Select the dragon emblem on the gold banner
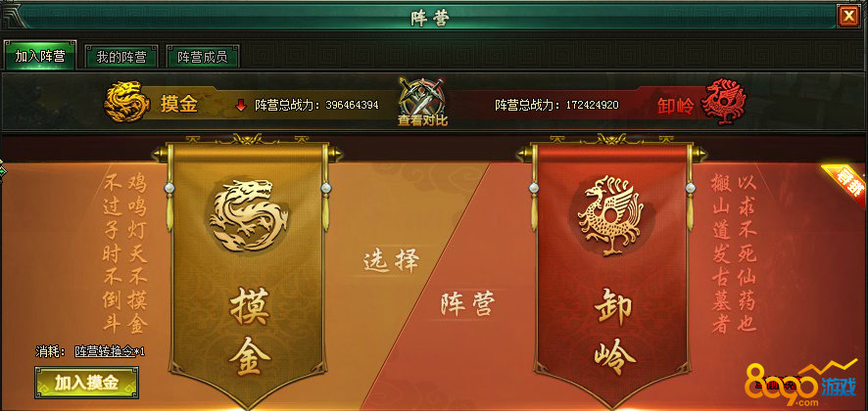Viewport: 868px width, 411px height. pyautogui.click(x=249, y=216)
